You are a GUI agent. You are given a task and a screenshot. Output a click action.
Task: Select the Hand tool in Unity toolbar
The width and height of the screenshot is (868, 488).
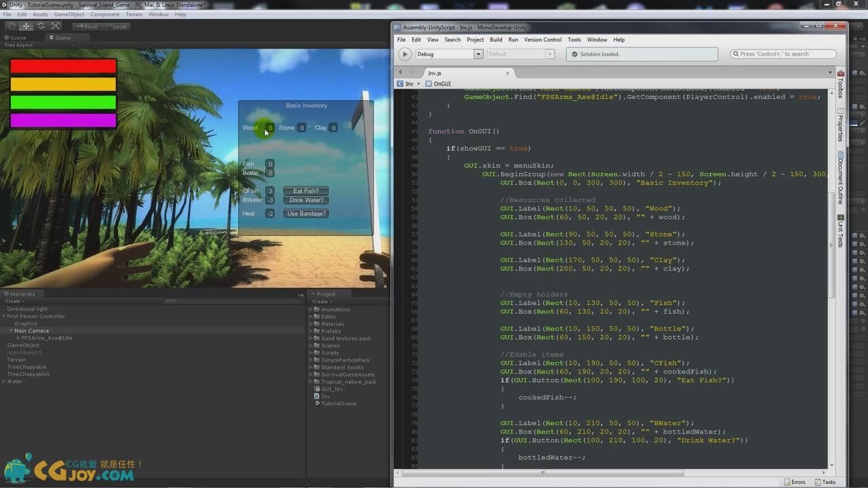(12, 26)
